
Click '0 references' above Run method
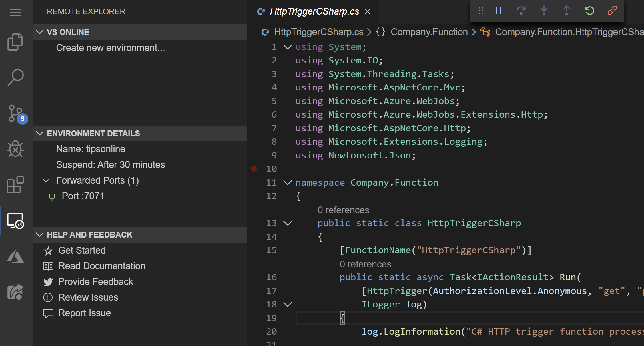pos(365,264)
